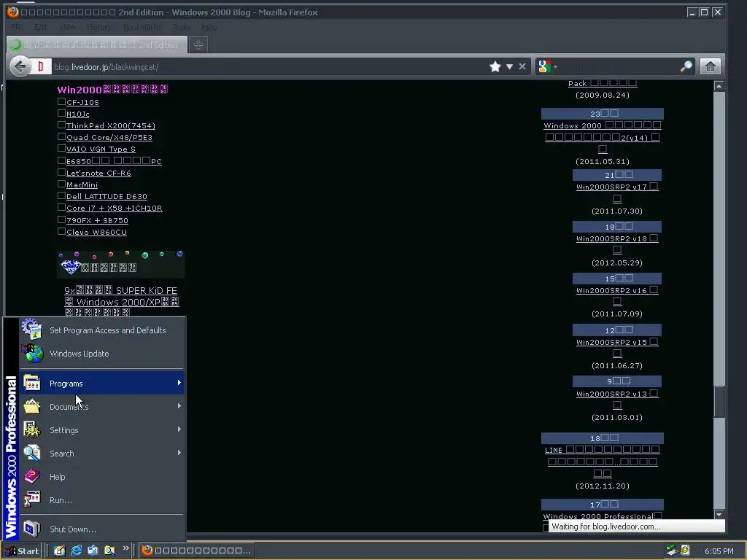Open the MacMini link
Image resolution: width=747 pixels, height=560 pixels.
click(82, 184)
